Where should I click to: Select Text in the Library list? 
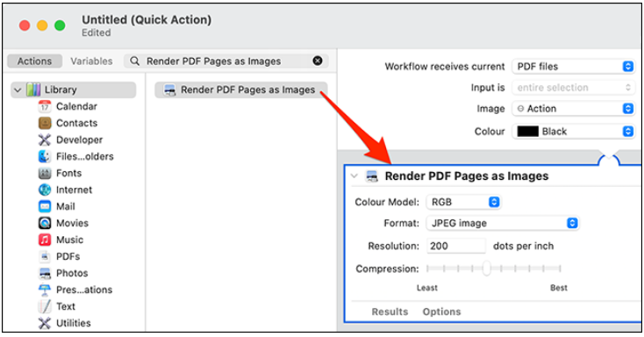pyautogui.click(x=66, y=306)
